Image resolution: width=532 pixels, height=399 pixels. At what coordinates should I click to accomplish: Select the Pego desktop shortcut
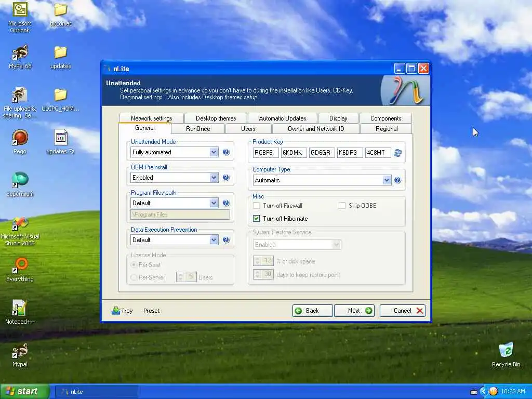[x=20, y=142]
